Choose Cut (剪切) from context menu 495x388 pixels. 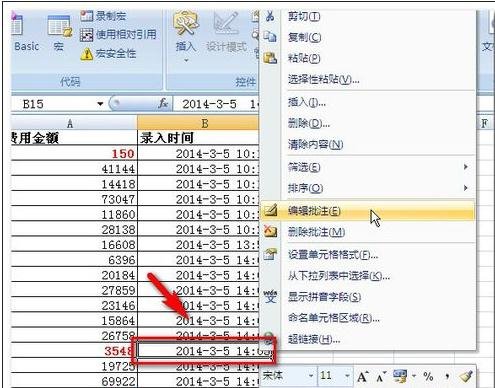368,16
